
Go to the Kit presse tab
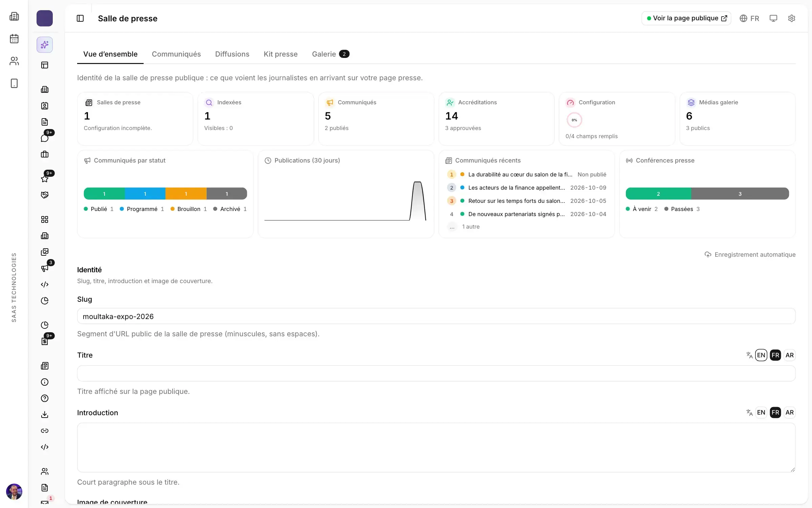[280, 54]
